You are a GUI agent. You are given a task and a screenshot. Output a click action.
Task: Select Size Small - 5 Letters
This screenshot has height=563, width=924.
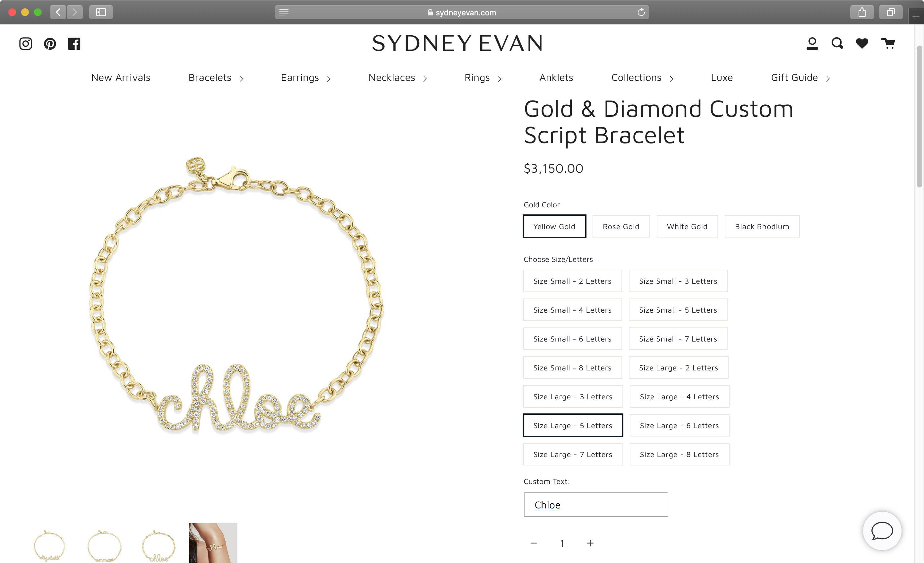[678, 310]
